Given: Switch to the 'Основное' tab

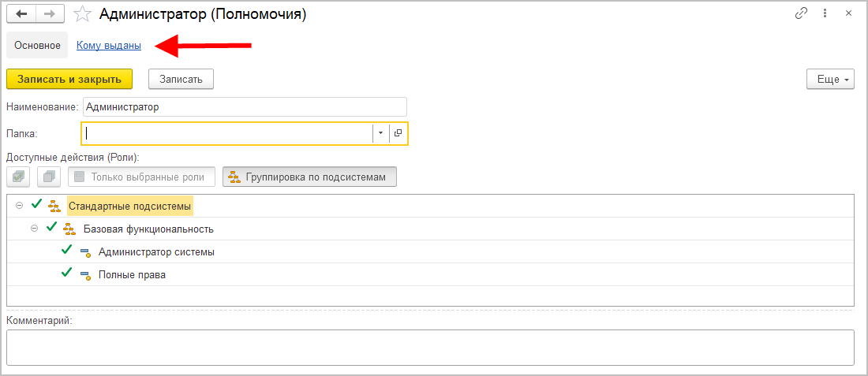Looking at the screenshot, I should (x=37, y=46).
